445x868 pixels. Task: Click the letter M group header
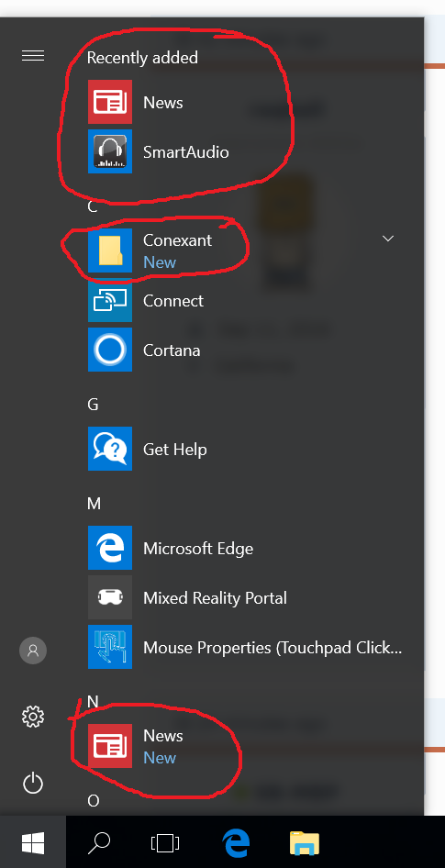point(95,504)
